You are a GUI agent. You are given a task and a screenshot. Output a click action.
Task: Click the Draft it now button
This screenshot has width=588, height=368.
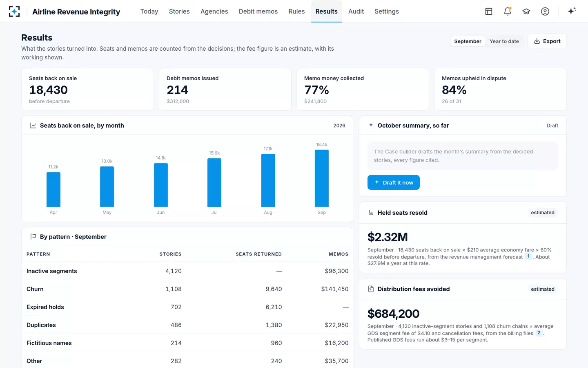pos(394,182)
